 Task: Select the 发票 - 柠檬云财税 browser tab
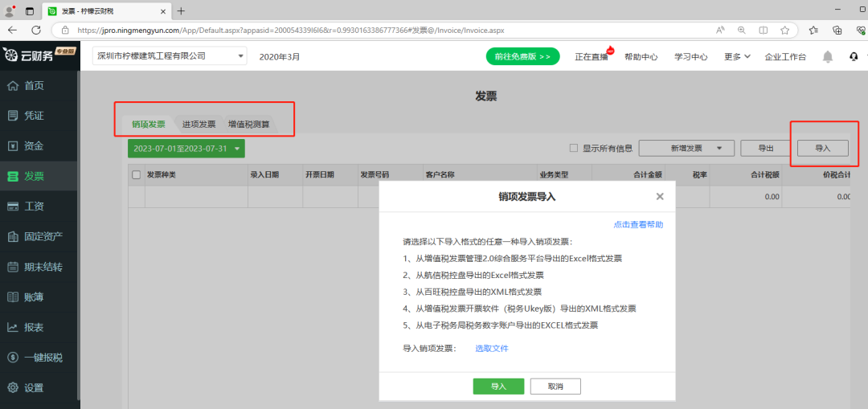106,11
